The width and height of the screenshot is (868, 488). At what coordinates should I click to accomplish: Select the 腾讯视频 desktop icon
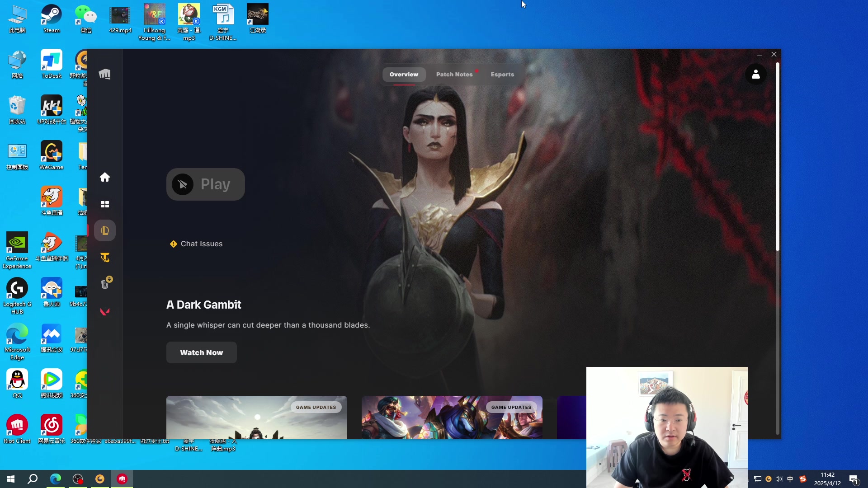pyautogui.click(x=52, y=384)
